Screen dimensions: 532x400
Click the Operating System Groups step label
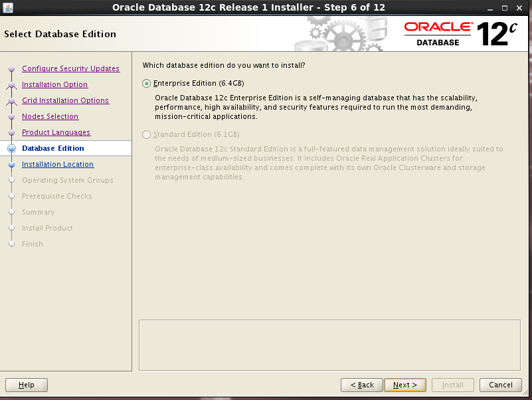point(68,180)
